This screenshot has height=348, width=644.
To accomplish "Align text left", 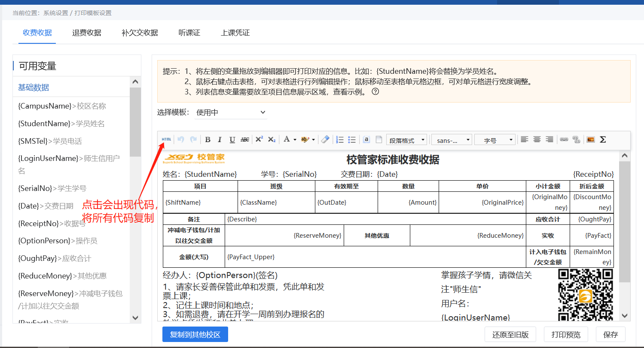I will [x=524, y=139].
